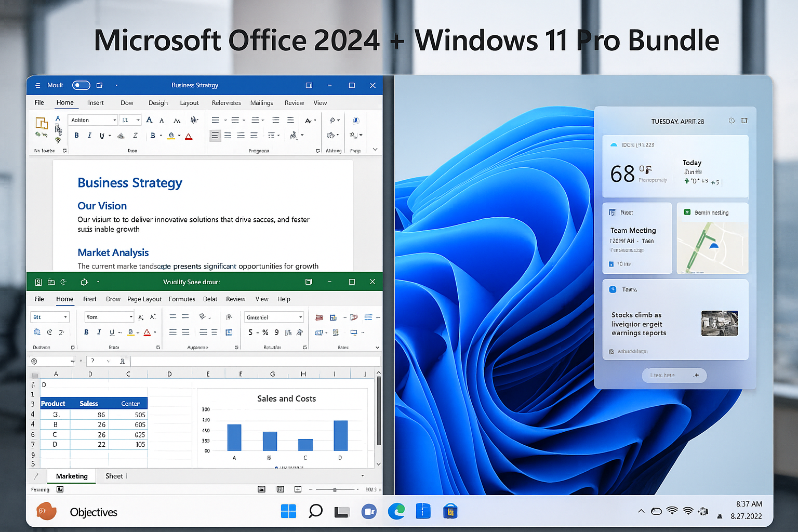
Task: Toggle center alignment in Excel
Action: (185, 331)
